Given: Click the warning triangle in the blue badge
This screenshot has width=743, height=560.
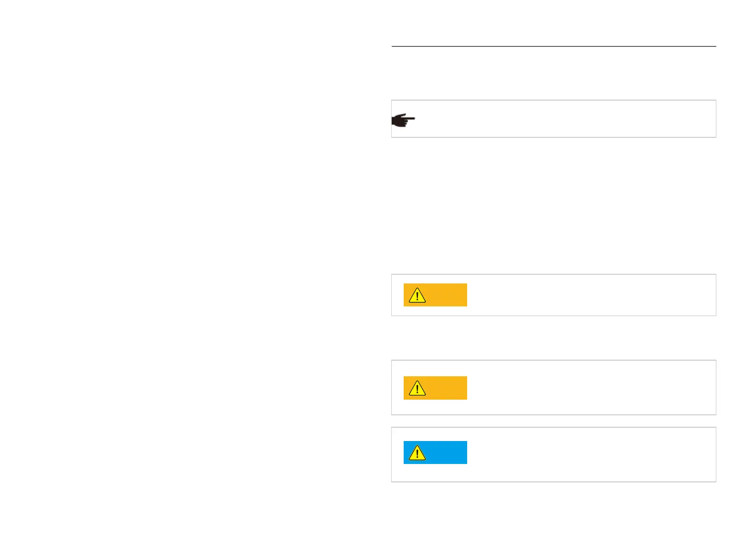Looking at the screenshot, I should (417, 453).
